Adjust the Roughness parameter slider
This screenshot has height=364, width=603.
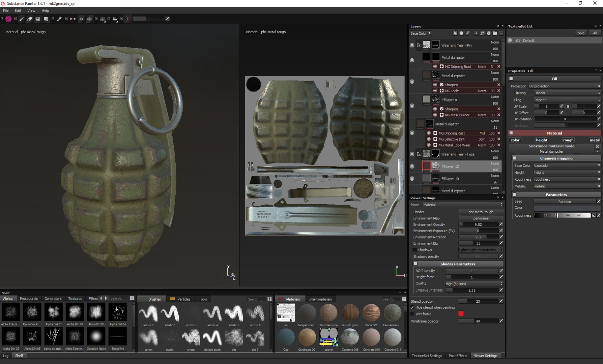tap(562, 215)
